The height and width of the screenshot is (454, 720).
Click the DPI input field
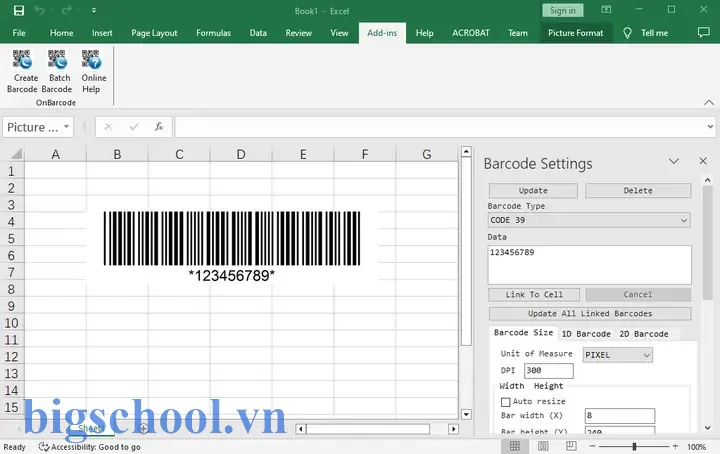click(549, 370)
